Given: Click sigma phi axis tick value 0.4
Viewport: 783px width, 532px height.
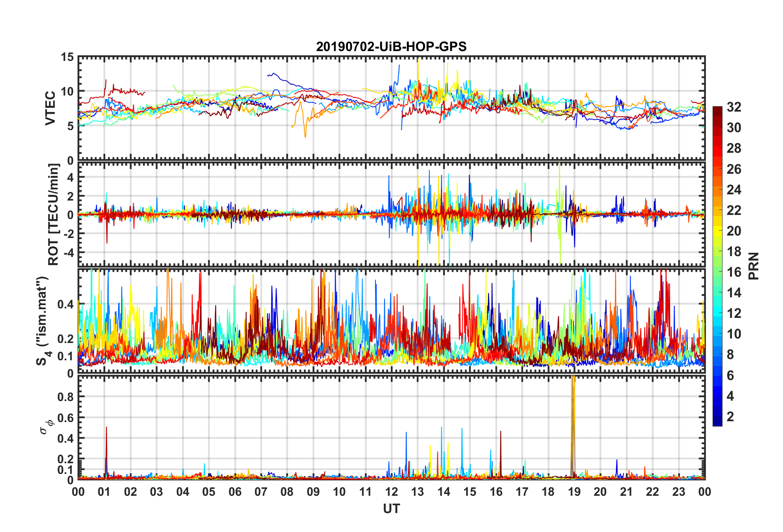Looking at the screenshot, I should tap(65, 439).
